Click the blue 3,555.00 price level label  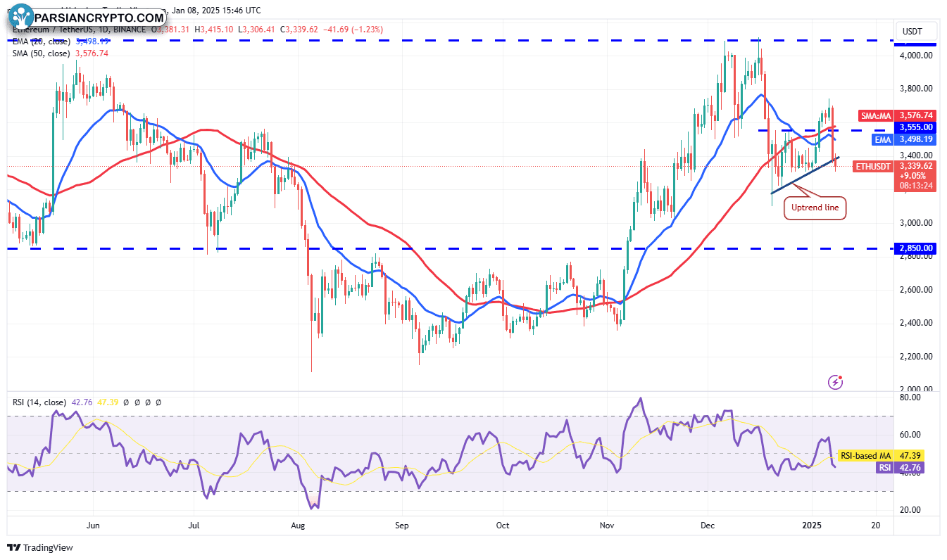[x=915, y=127]
